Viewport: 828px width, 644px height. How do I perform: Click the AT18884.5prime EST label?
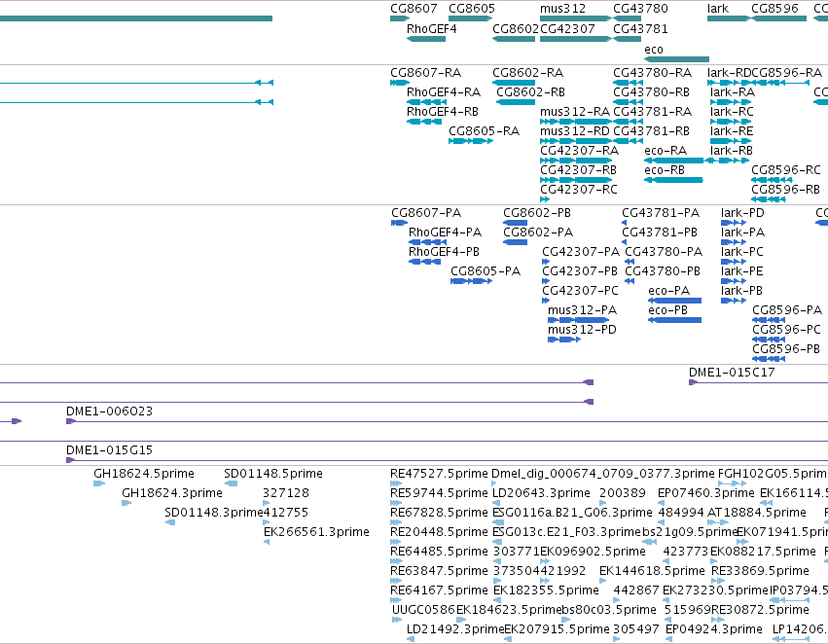click(x=757, y=513)
